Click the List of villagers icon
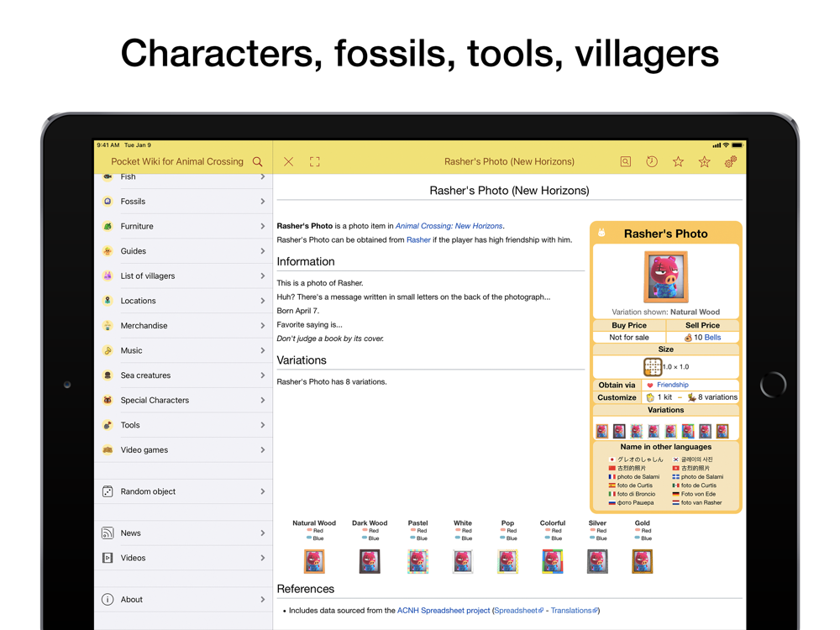 [108, 276]
